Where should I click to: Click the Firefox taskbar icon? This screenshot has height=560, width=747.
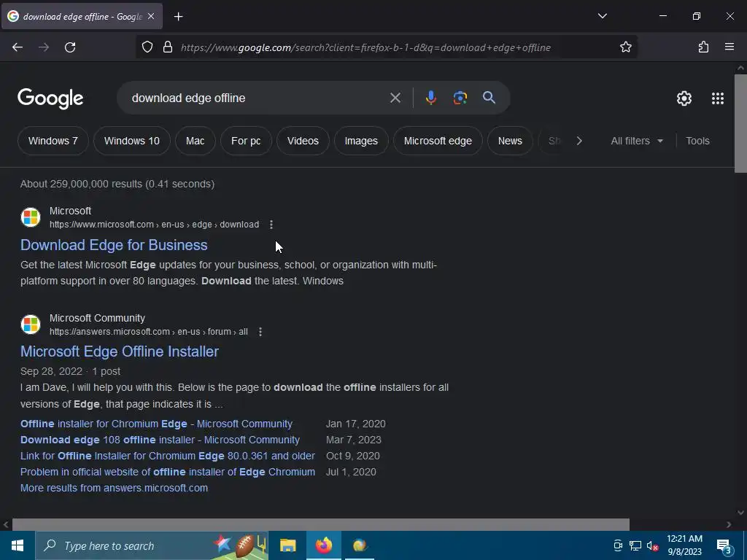coord(323,545)
